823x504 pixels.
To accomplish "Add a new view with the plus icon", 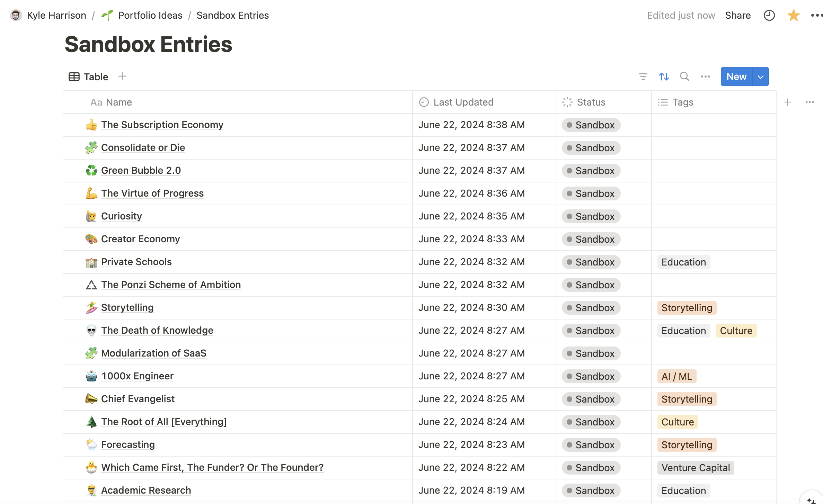I will 122,76.
